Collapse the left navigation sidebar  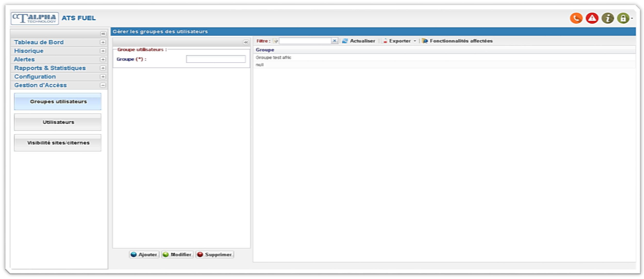click(103, 34)
